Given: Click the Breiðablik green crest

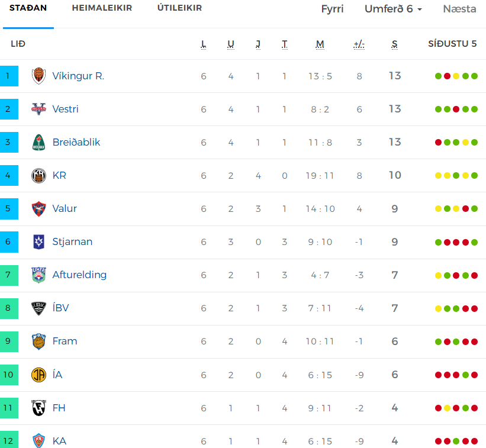Looking at the screenshot, I should (x=38, y=142).
